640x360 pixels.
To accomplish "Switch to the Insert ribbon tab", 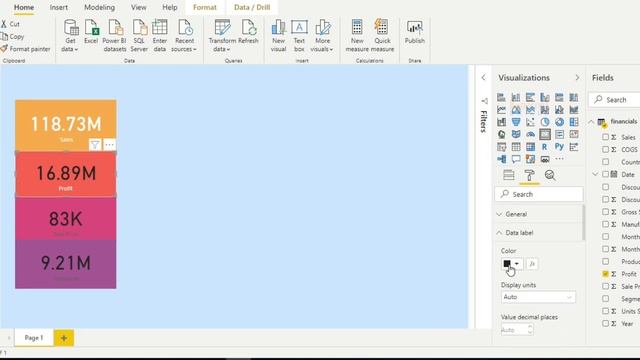I will 59,7.
